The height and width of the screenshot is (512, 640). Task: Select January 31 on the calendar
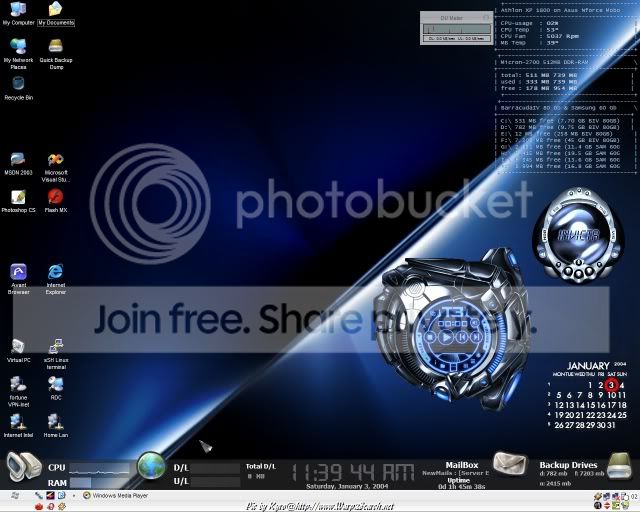[611, 425]
